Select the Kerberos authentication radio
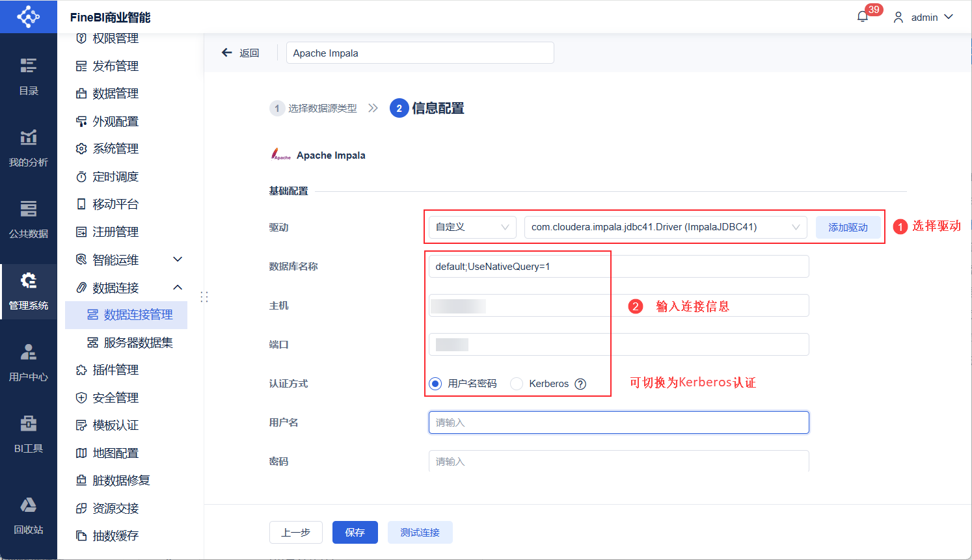 517,384
